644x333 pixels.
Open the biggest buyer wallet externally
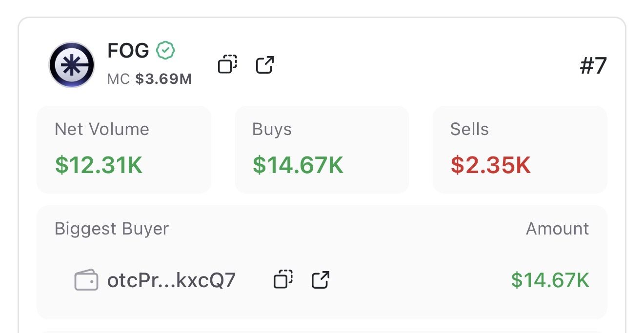tap(321, 280)
